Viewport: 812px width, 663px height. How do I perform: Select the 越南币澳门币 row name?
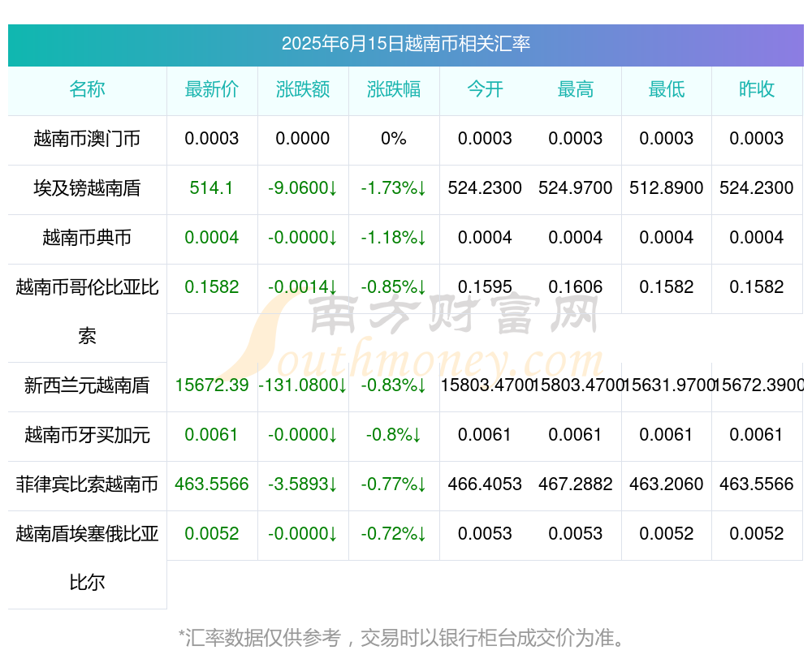(87, 139)
